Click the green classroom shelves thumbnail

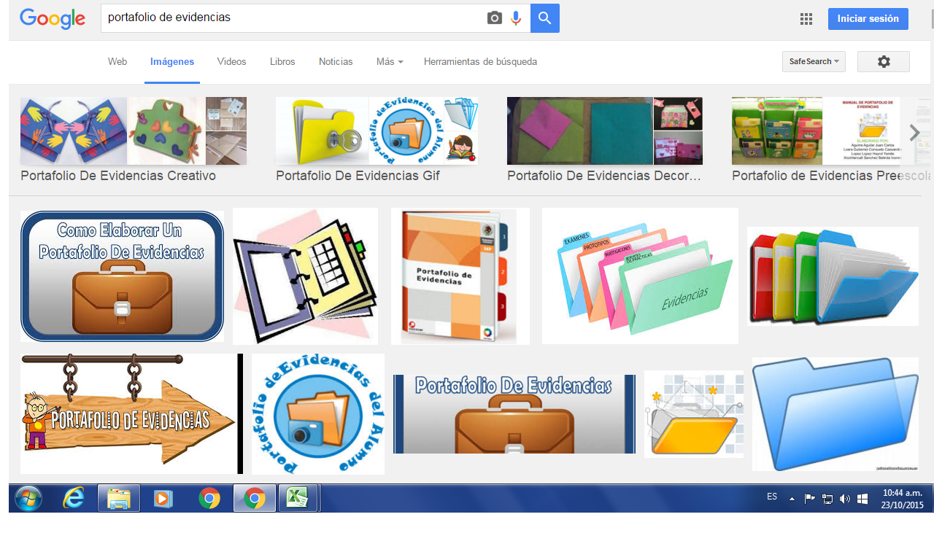coord(777,131)
